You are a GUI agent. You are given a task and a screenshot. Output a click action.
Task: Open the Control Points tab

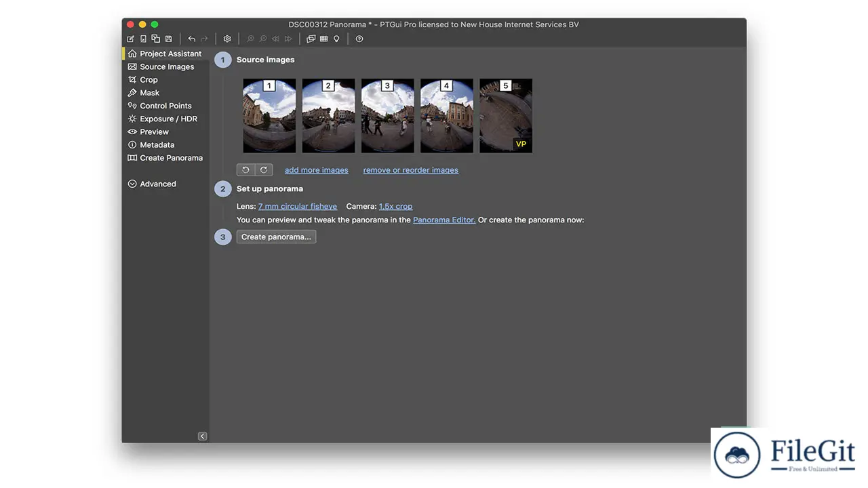tap(165, 106)
